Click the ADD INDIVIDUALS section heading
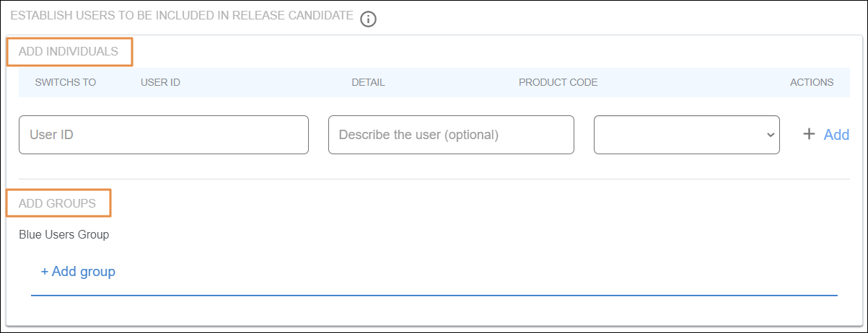Image resolution: width=868 pixels, height=333 pixels. click(x=69, y=52)
